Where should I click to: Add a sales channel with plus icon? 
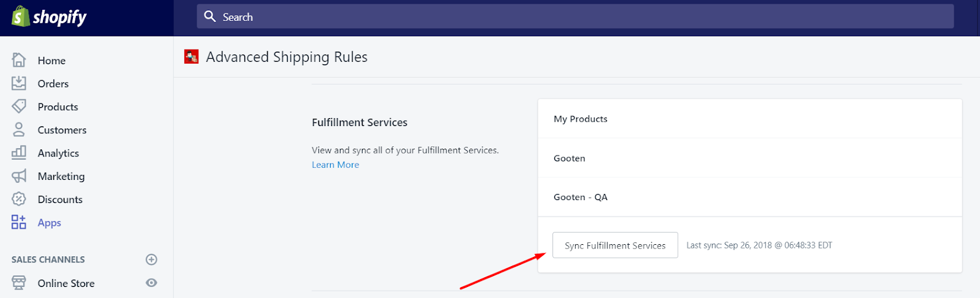point(151,259)
